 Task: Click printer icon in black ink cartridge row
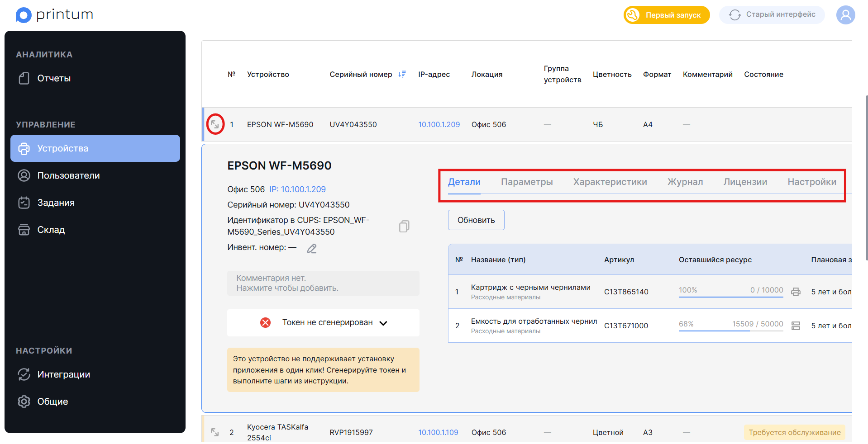[x=796, y=292]
